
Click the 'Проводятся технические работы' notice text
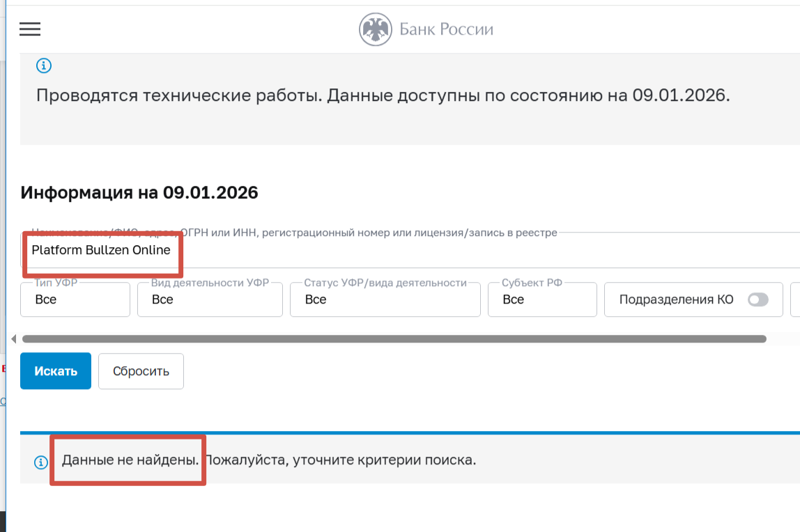click(x=383, y=95)
